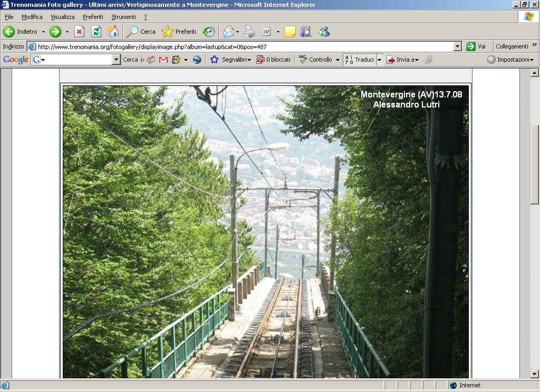Screen dimensions: 540x392
Task: Go forward with the green arrow
Action: [x=55, y=32]
